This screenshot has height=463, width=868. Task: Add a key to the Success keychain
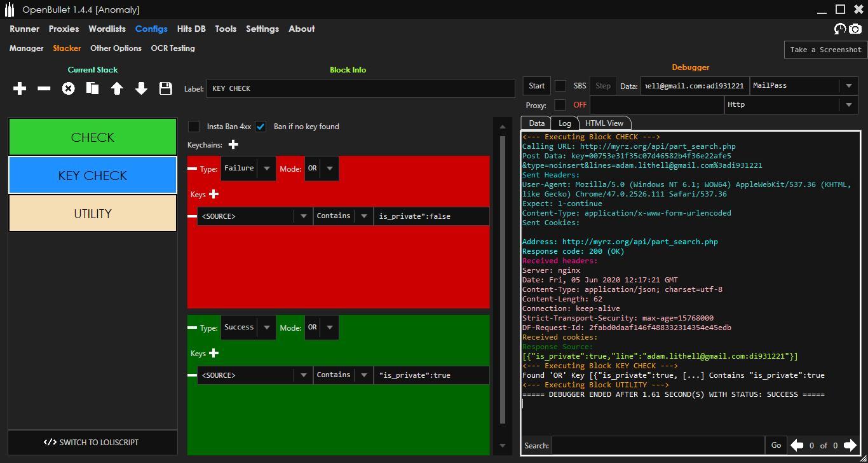[214, 353]
